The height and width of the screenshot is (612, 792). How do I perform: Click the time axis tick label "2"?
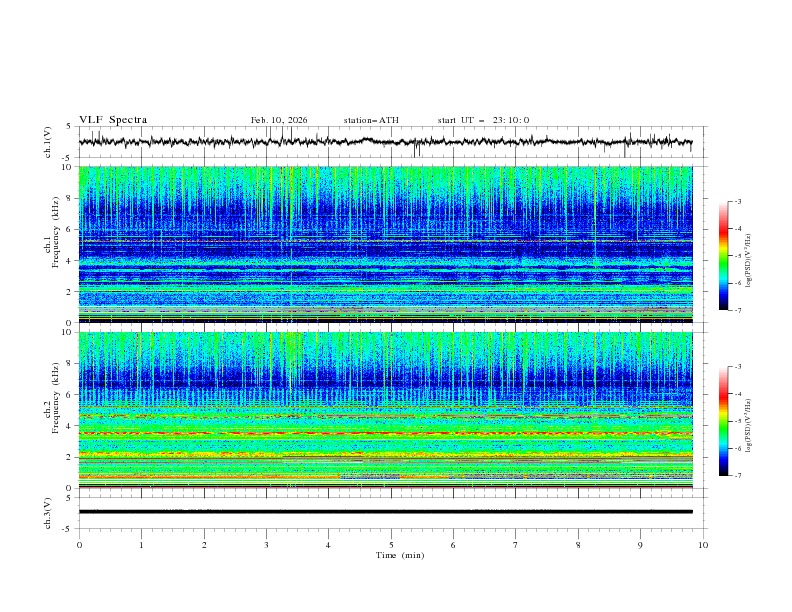204,545
